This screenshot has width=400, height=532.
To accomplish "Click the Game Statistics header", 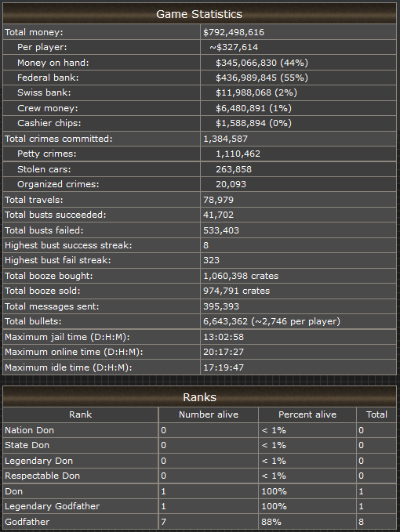I will coord(199,14).
